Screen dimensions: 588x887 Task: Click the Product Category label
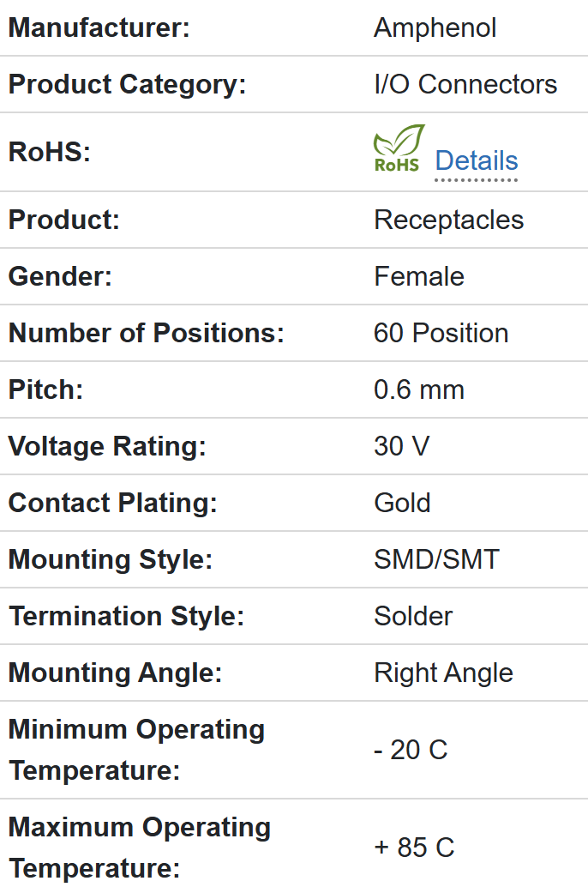127,85
